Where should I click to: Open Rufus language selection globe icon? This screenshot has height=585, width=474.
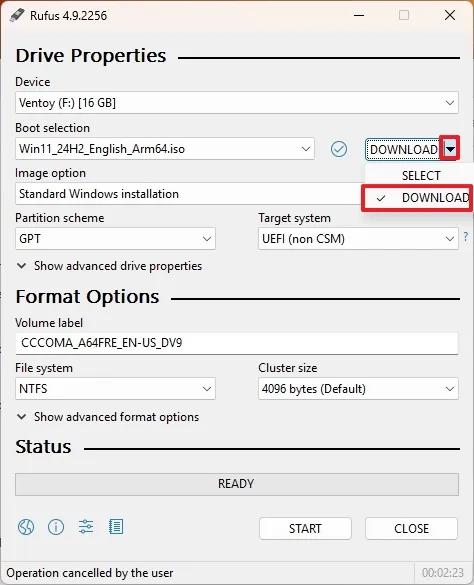click(x=26, y=527)
